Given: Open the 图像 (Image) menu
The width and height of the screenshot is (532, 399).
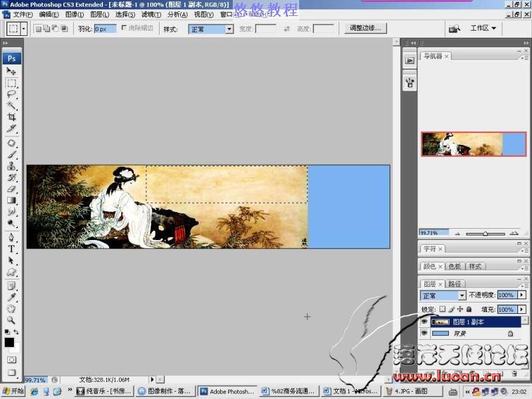Looking at the screenshot, I should 74,15.
